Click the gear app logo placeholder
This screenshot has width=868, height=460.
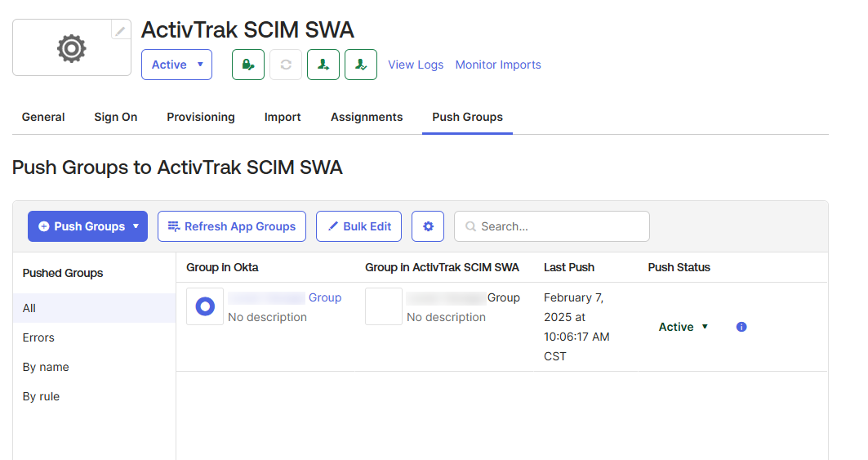(x=72, y=47)
